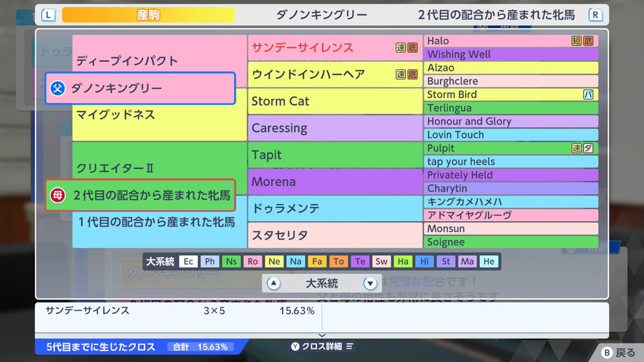Select the Ma lineage swatch
The width and height of the screenshot is (644, 362).
click(x=467, y=261)
